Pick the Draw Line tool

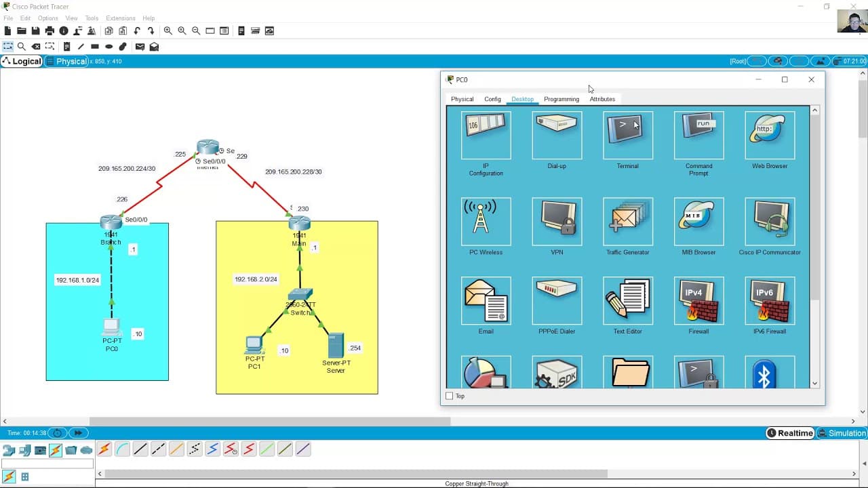[x=81, y=47]
